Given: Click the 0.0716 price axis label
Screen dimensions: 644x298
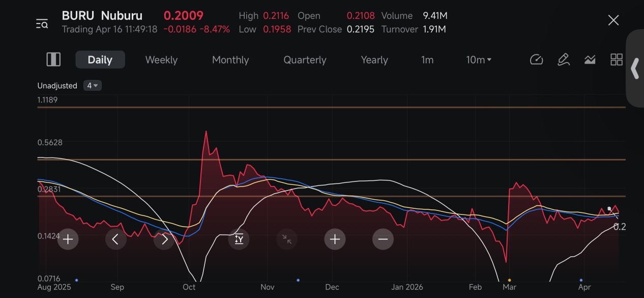Looking at the screenshot, I should pos(49,279).
